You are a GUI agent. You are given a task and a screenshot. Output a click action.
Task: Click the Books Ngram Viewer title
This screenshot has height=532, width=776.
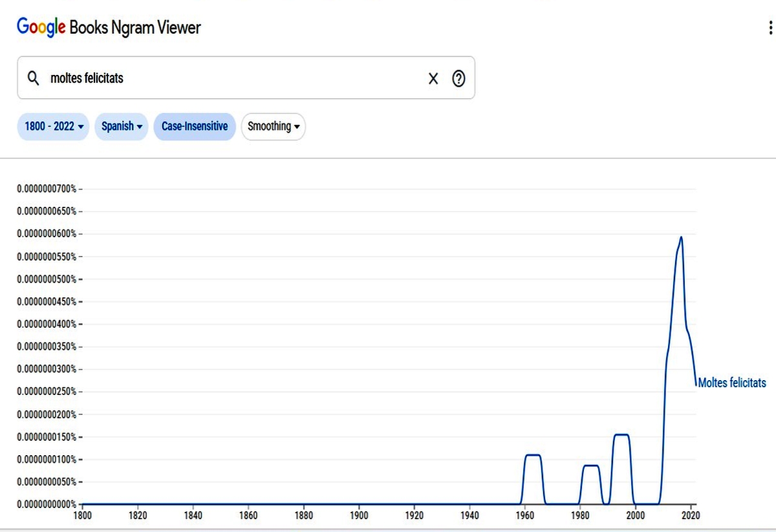[135, 27]
